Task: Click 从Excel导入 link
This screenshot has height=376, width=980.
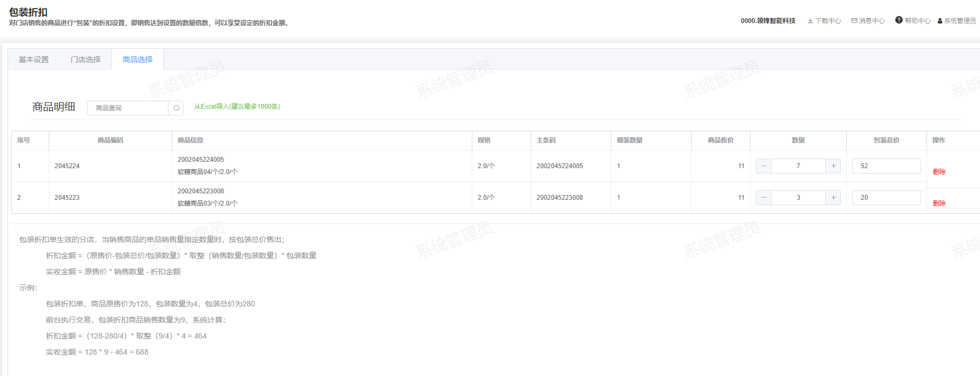Action: 237,107
